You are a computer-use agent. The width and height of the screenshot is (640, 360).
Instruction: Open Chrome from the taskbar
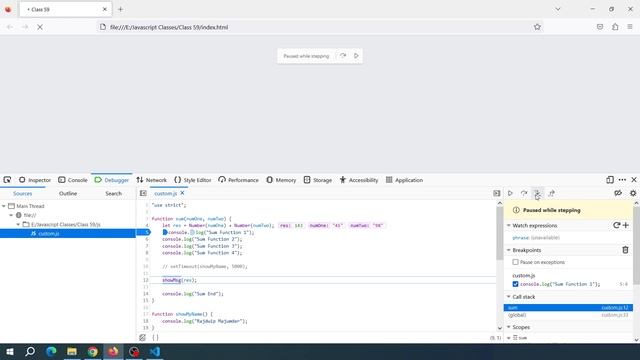point(93,351)
